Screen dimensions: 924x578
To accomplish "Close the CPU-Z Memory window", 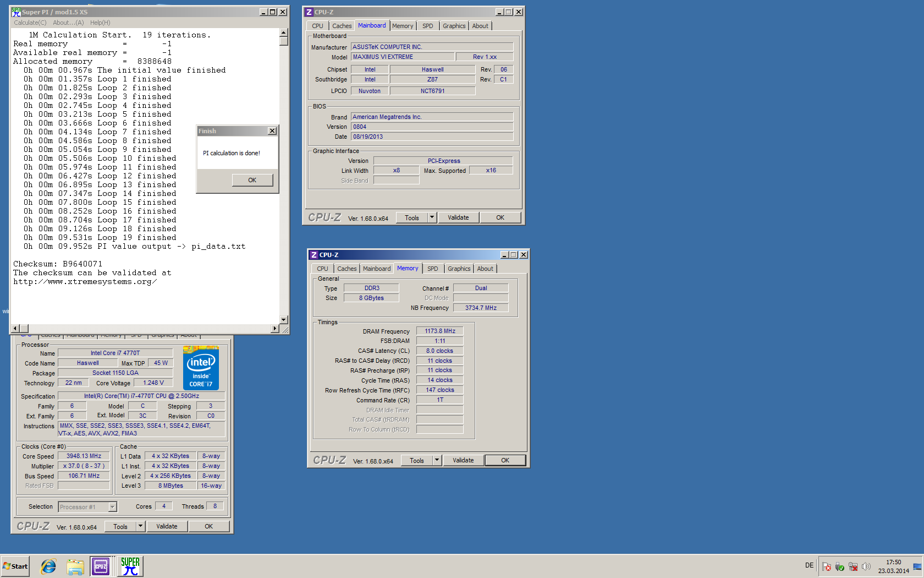I will pos(524,255).
